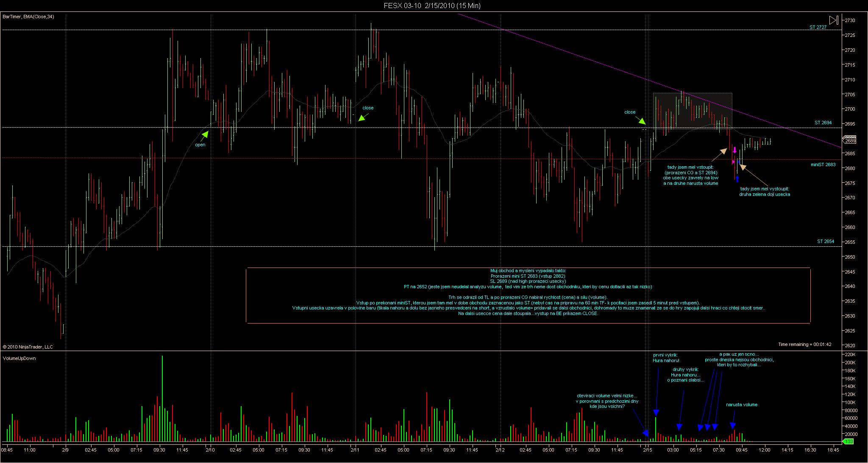The height and width of the screenshot is (463, 868).
Task: Select the 'ST 2654' support level label
Action: point(826,241)
